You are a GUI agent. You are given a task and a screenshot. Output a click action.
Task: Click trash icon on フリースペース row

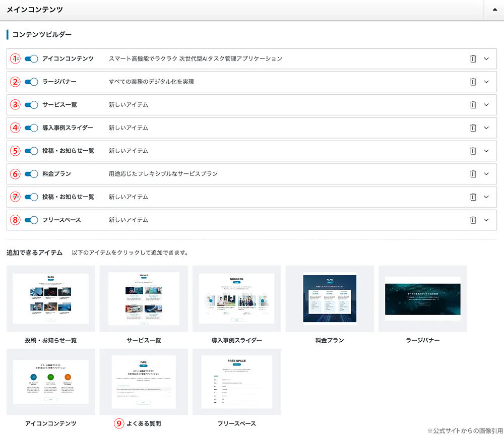(473, 220)
